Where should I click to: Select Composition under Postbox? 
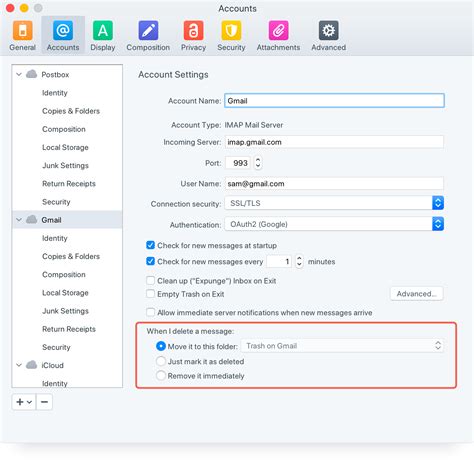point(64,129)
